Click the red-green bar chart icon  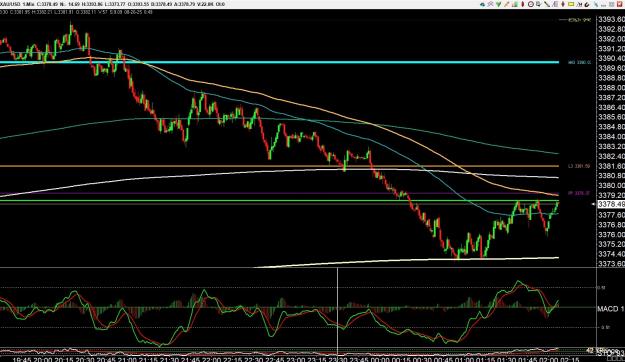pyautogui.click(x=515, y=4)
